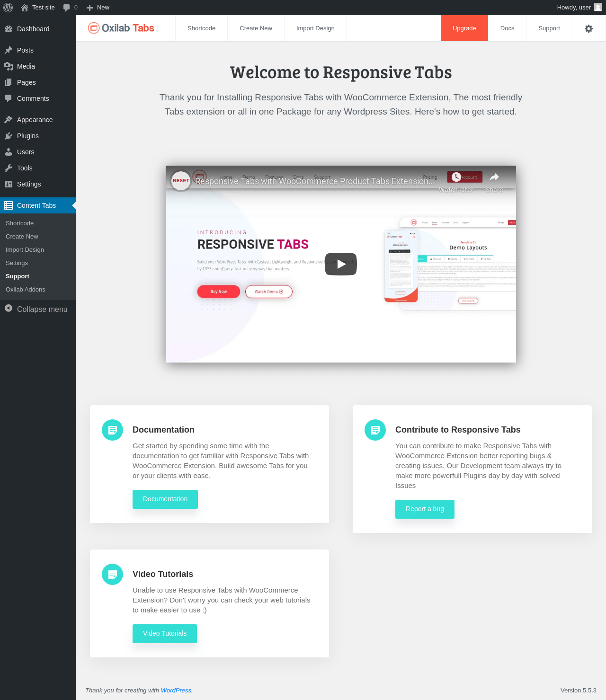Open Pages in sidebar
Image resolution: width=606 pixels, height=700 pixels.
click(38, 82)
